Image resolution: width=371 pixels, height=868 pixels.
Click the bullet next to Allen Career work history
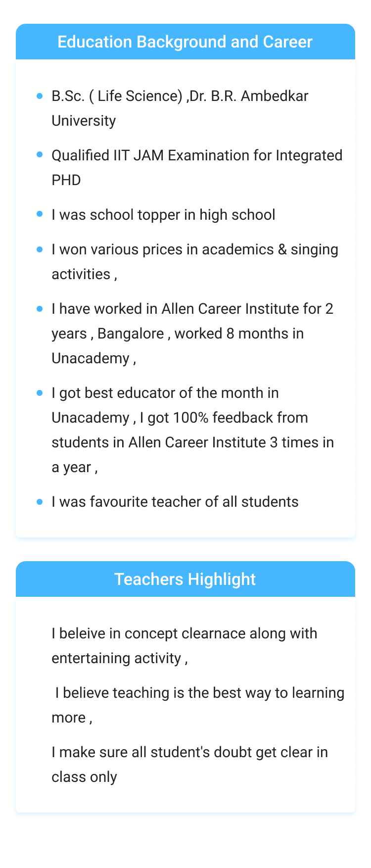coord(40,309)
